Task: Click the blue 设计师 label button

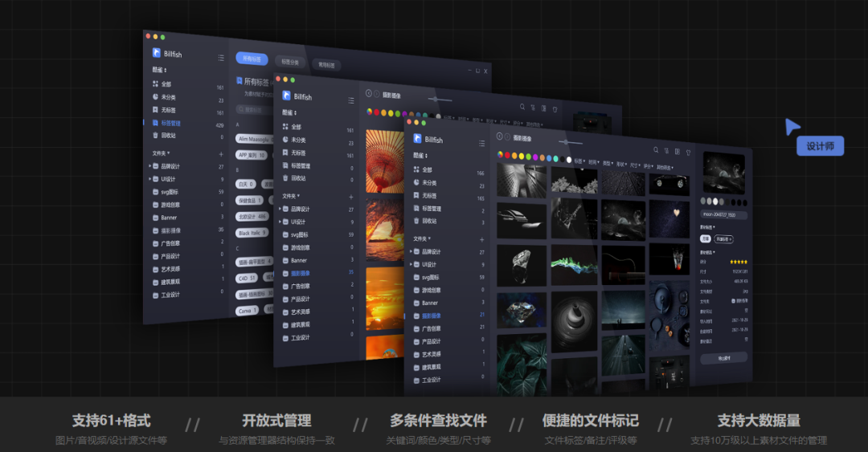Action: [820, 146]
